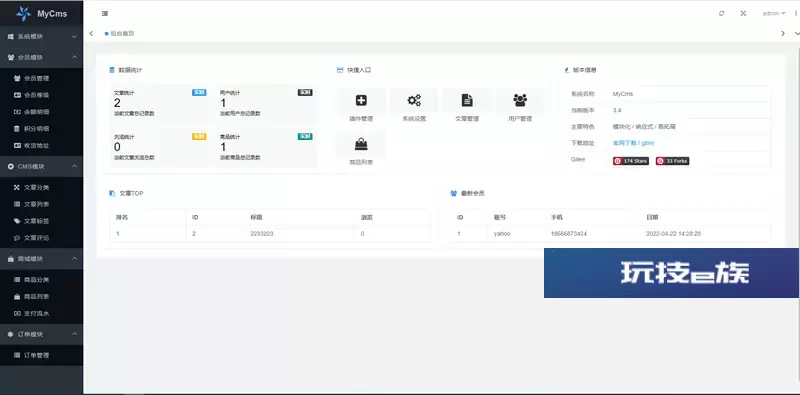Click the date 2022-04-22 14:28:25 cell
The height and width of the screenshot is (395, 800).
(x=673, y=234)
